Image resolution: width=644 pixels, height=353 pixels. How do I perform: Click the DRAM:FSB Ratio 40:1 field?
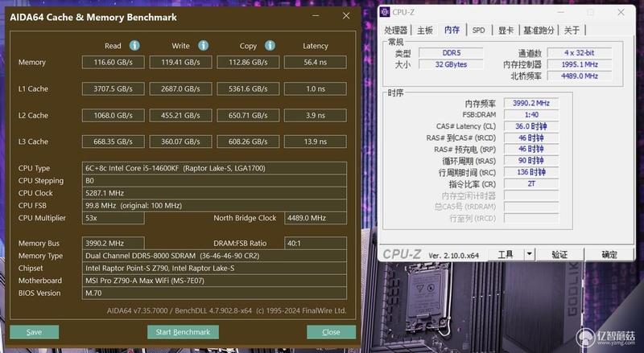tap(316, 243)
